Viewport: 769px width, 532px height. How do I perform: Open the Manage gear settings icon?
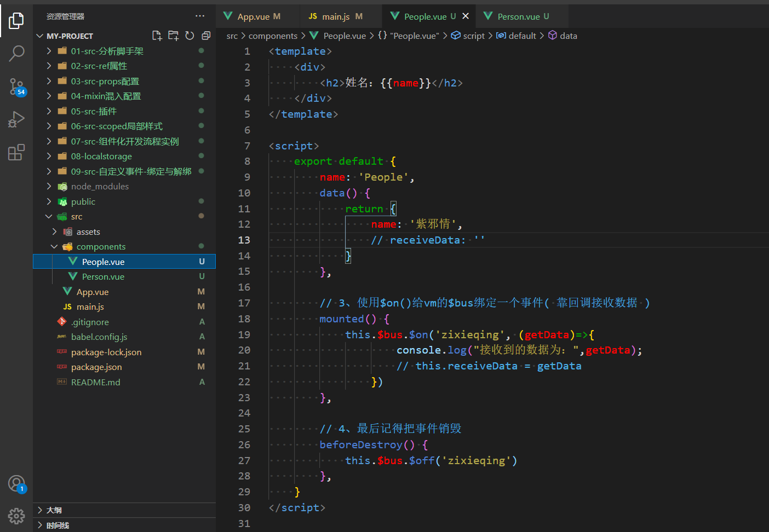[x=16, y=516]
